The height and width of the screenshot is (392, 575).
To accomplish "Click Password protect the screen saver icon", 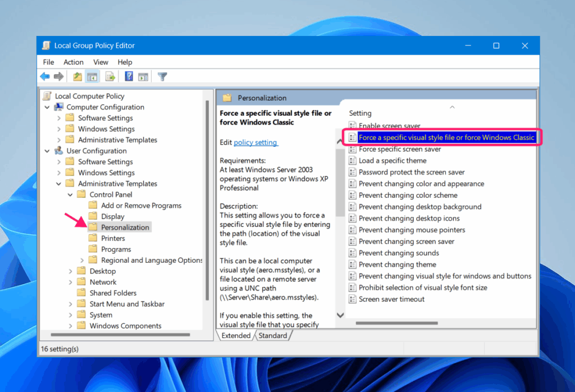I will (x=353, y=172).
